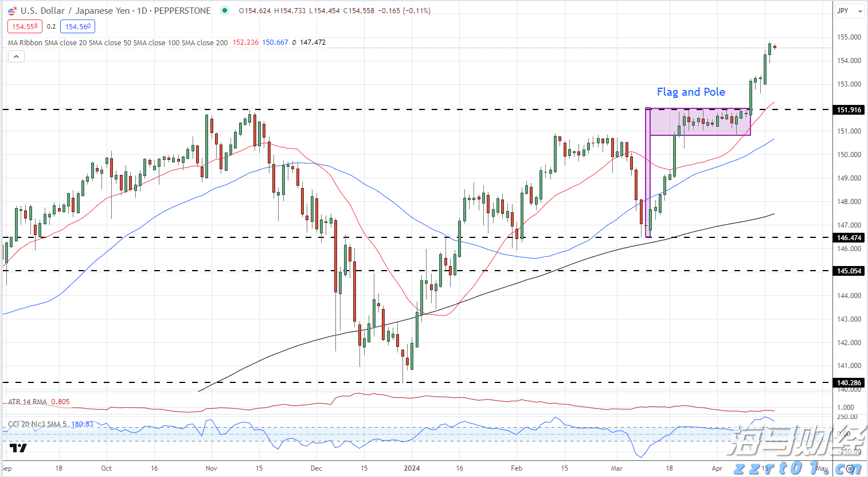The width and height of the screenshot is (868, 477).
Task: Click the Sep label on time axis
Action: [7, 468]
